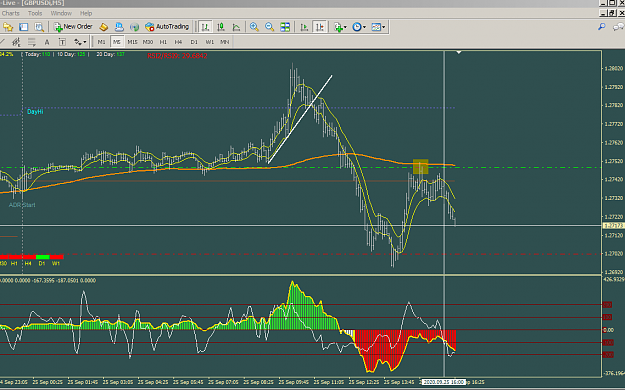
Task: Switch to candlestick chart display
Action: pos(221,27)
